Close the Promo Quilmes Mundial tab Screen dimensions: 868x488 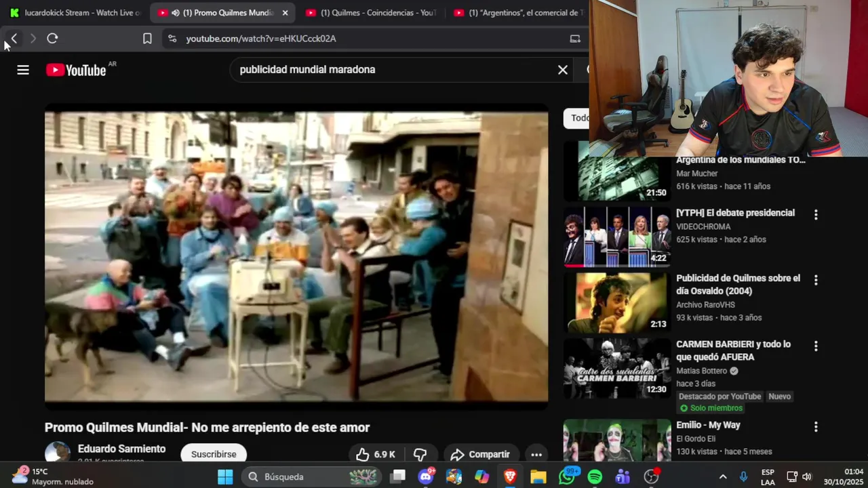pyautogui.click(x=285, y=13)
